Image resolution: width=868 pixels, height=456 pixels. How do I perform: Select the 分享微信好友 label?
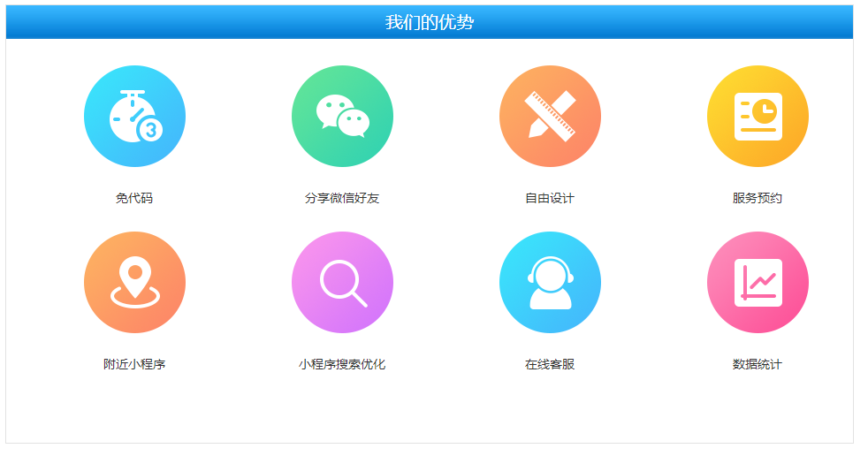pos(342,198)
